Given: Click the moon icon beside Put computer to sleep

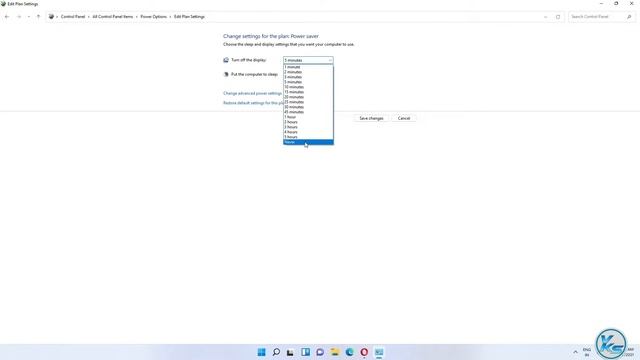Looking at the screenshot, I should point(226,74).
